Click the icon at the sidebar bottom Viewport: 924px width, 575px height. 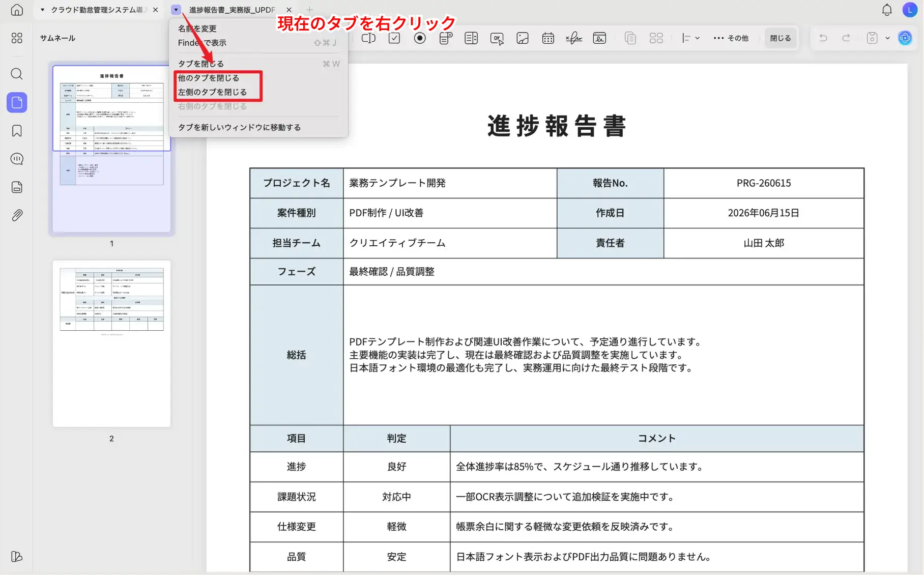click(x=17, y=557)
